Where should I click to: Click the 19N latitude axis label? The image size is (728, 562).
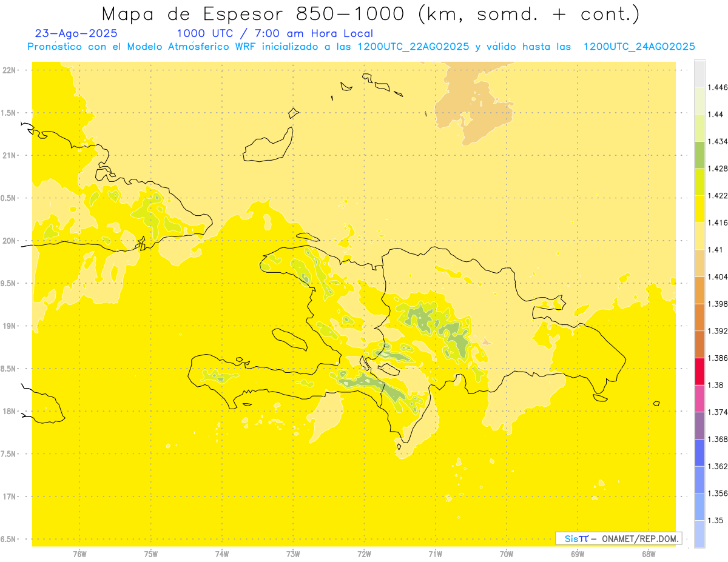pyautogui.click(x=9, y=326)
